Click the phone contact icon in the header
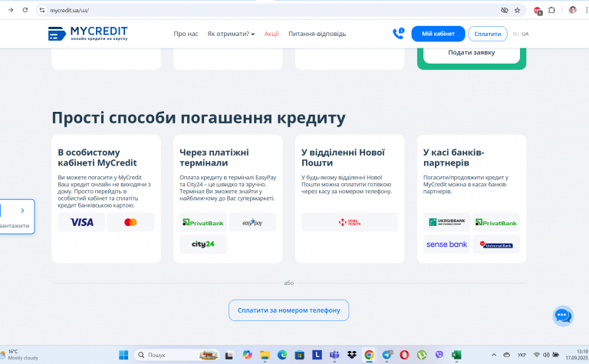 tap(398, 34)
